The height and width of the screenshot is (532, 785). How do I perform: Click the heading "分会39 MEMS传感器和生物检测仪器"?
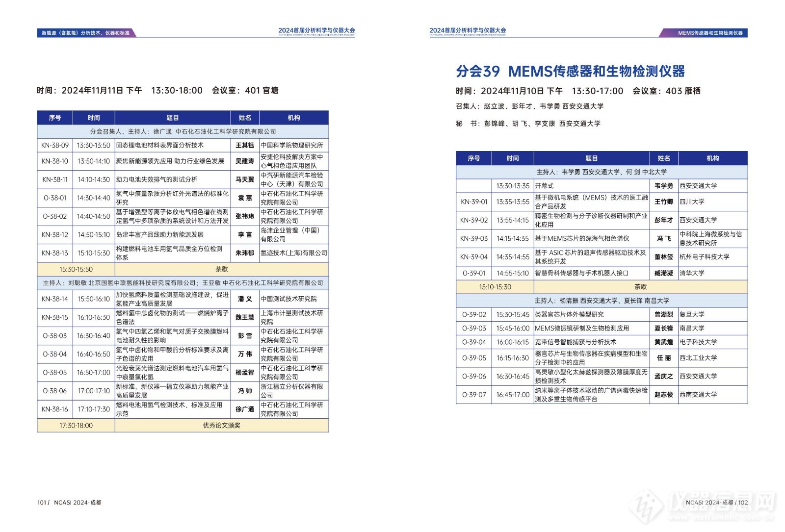point(570,71)
